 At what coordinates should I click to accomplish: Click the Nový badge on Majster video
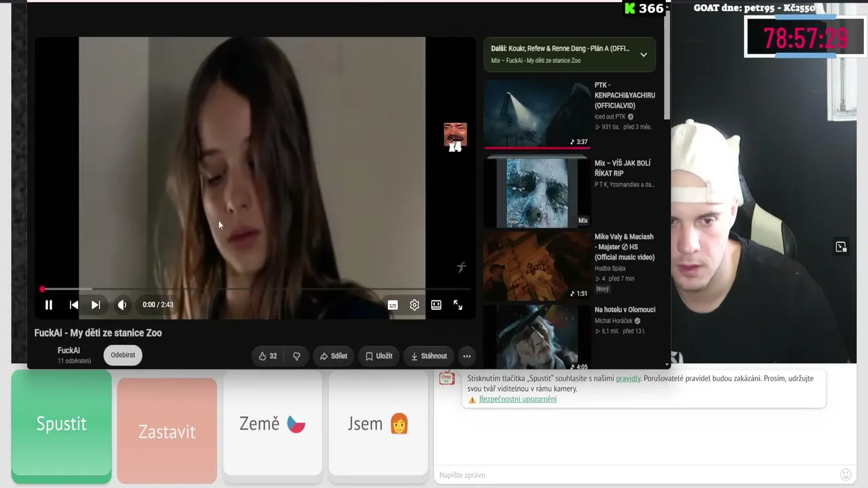(x=602, y=289)
